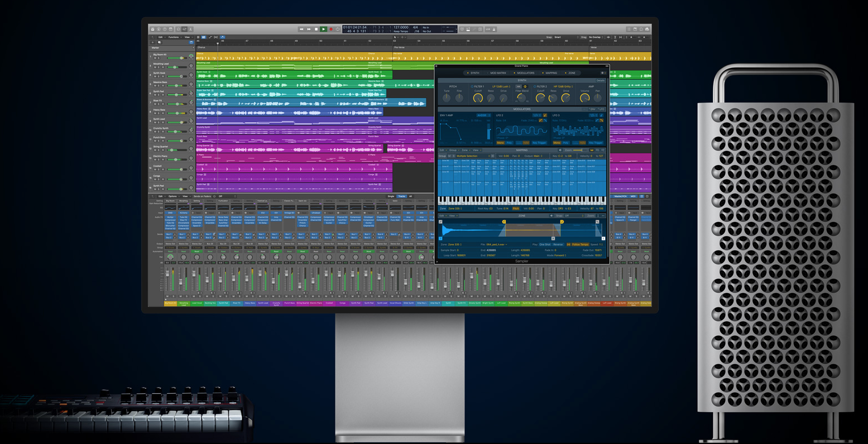
Task: Show Tracks view in Mixer
Action: click(402, 196)
